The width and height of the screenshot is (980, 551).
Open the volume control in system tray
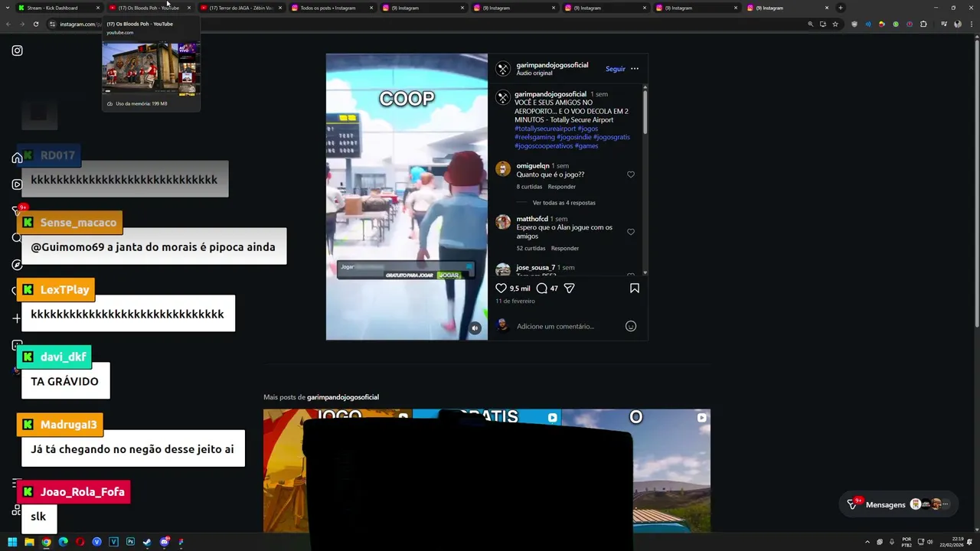930,542
